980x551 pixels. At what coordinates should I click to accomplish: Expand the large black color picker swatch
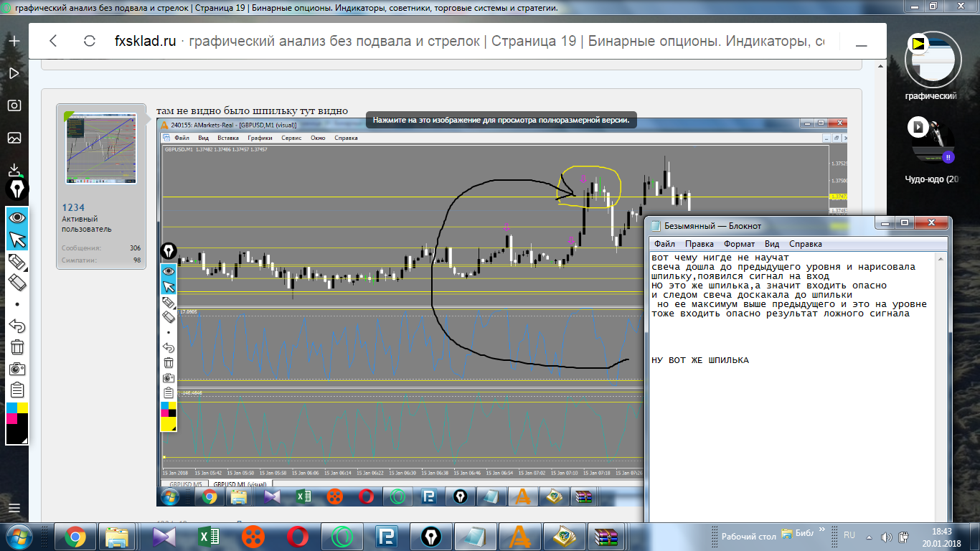pyautogui.click(x=17, y=434)
